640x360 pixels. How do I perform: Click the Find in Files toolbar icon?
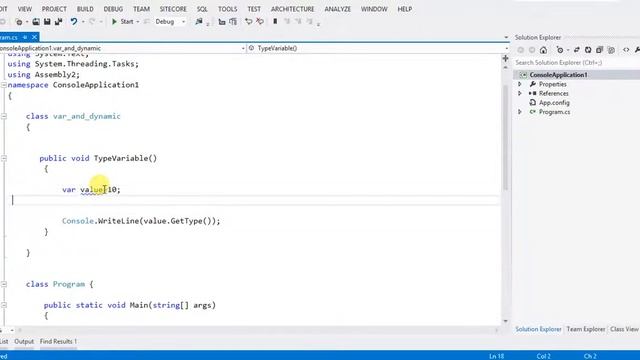199,22
